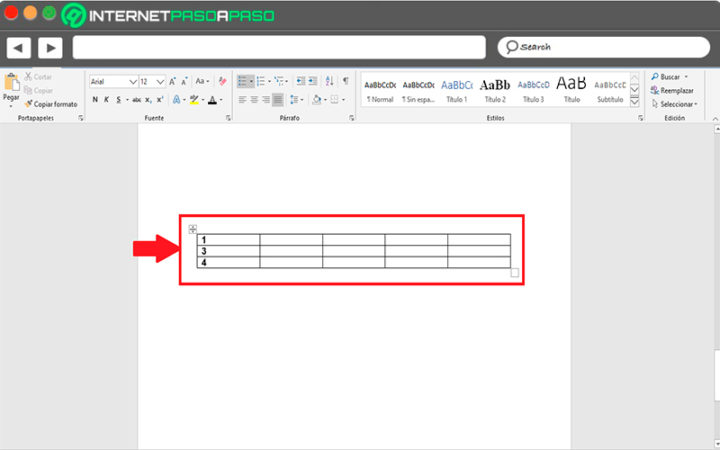Click Copiar in the clipboard group
Image resolution: width=720 pixels, height=450 pixels.
tap(39, 90)
